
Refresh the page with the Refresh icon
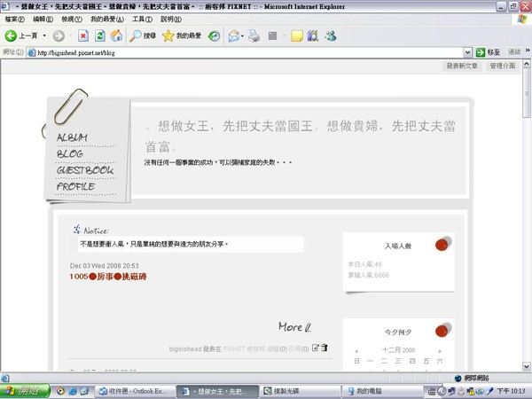[99, 35]
